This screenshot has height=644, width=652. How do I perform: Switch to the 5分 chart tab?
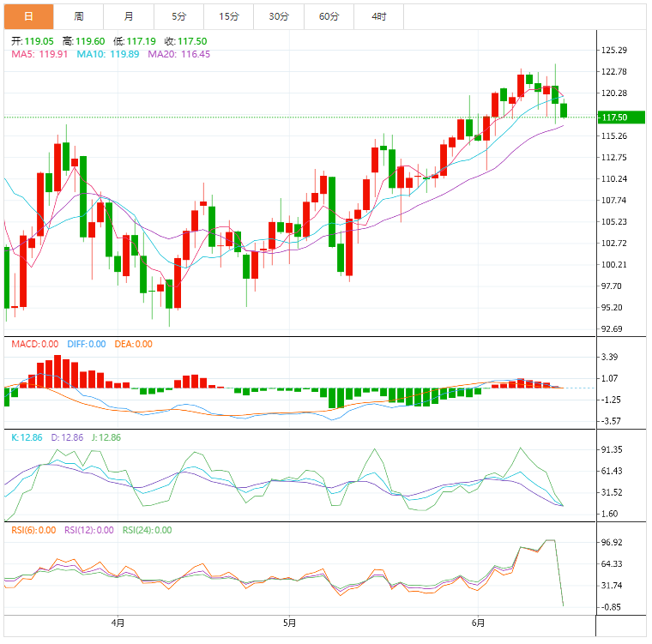pyautogui.click(x=178, y=16)
